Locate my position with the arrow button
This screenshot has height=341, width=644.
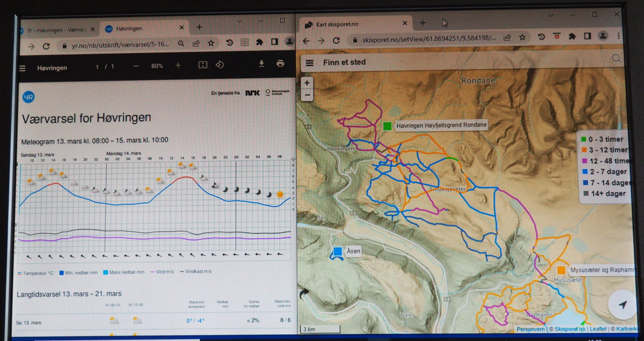pos(623,304)
